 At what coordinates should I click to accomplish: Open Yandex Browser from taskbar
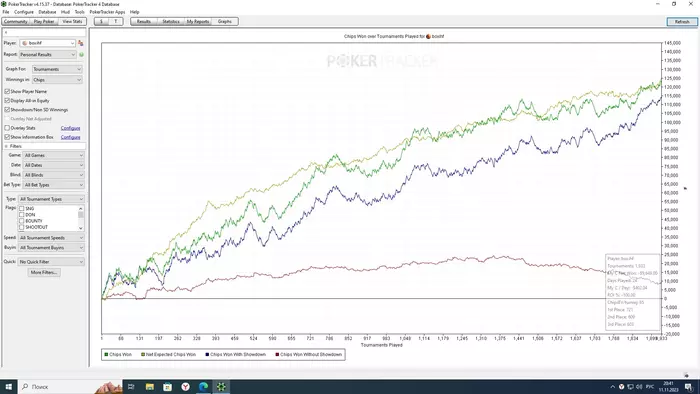point(185,386)
